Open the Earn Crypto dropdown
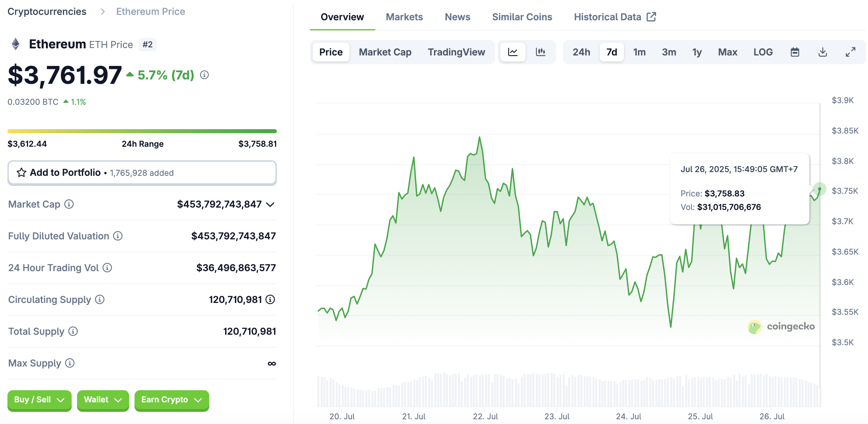This screenshot has height=424, width=868. click(x=171, y=400)
